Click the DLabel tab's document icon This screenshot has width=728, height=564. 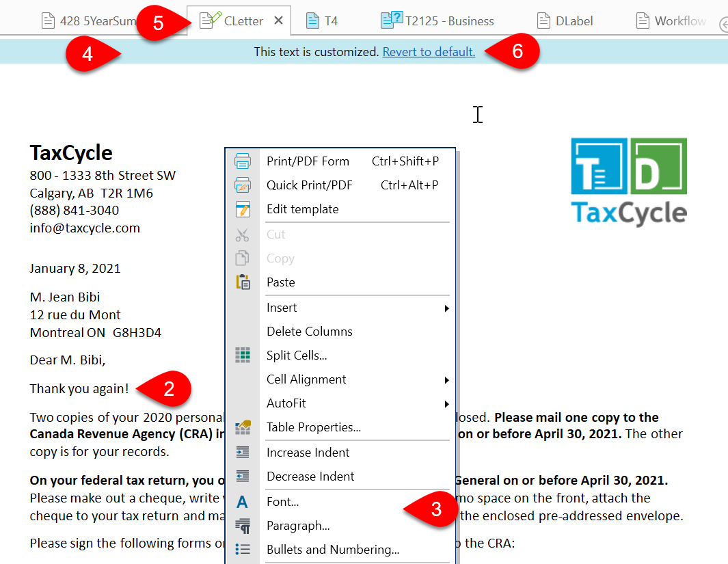click(543, 21)
